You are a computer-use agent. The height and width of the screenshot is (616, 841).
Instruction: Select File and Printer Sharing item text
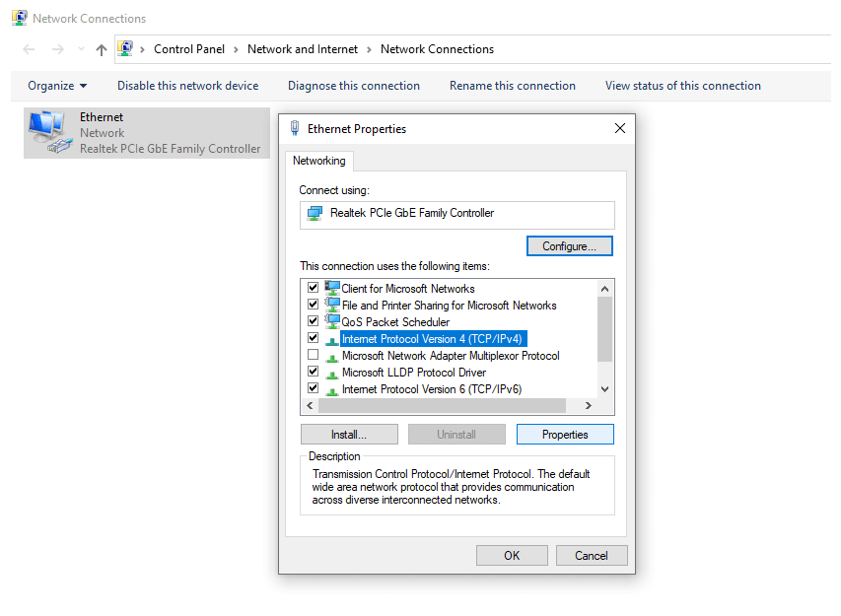tap(449, 306)
